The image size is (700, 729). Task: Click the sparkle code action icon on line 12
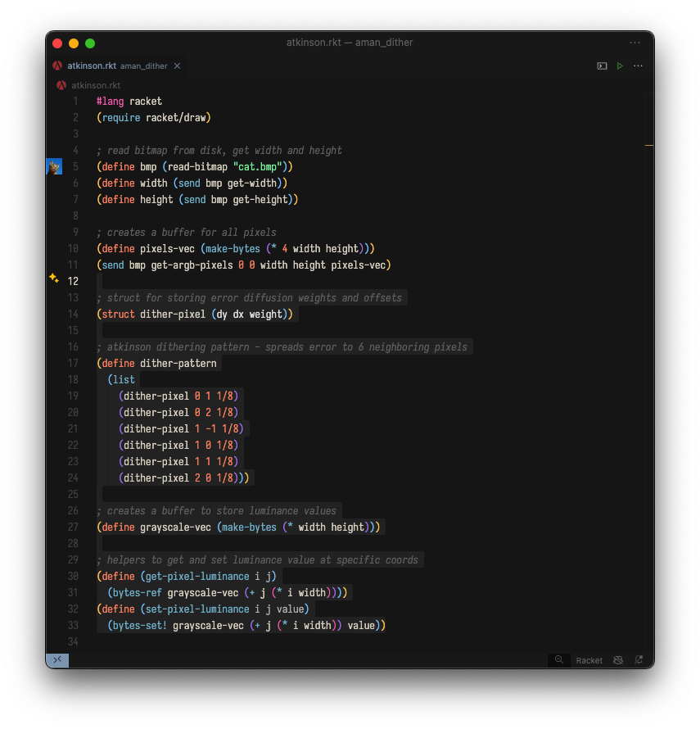coord(54,278)
